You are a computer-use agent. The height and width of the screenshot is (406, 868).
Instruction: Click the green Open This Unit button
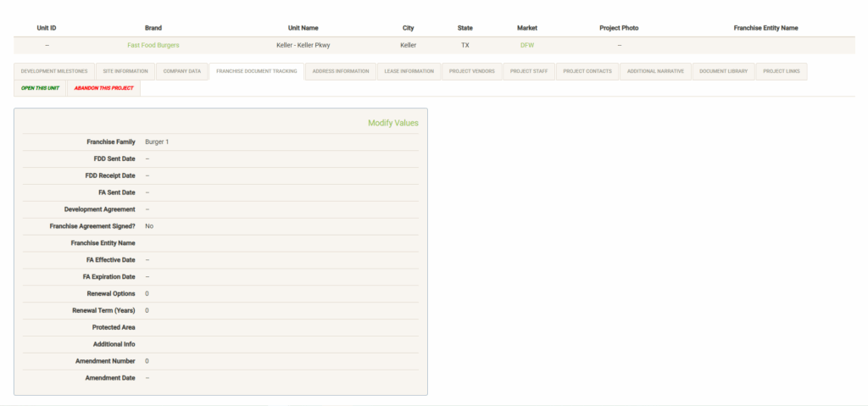click(40, 88)
